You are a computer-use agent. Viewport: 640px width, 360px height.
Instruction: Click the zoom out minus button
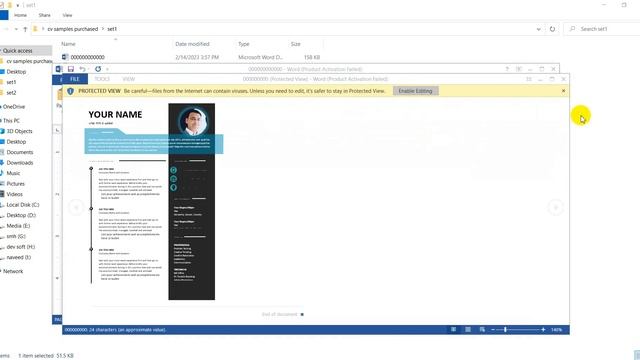tap(493, 329)
